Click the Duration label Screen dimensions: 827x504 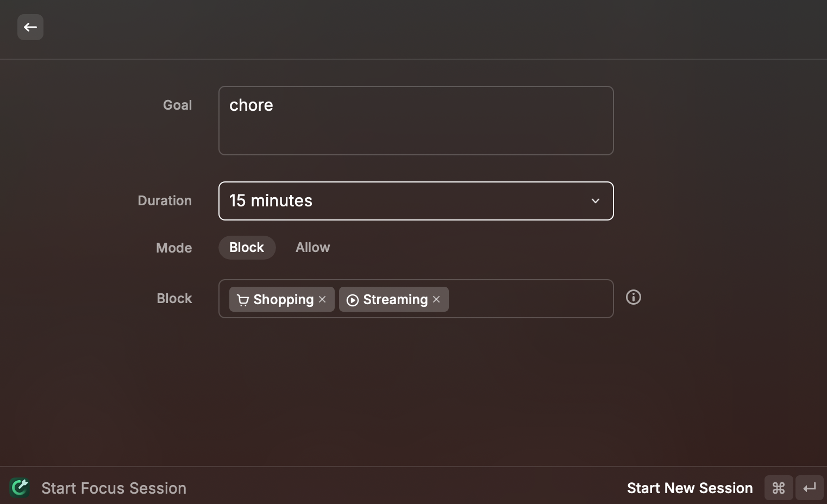click(x=165, y=201)
